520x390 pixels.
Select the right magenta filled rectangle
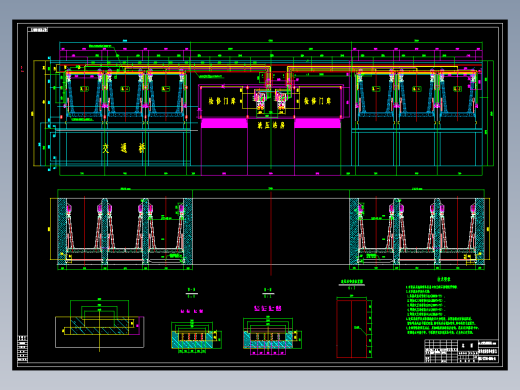tap(317, 123)
